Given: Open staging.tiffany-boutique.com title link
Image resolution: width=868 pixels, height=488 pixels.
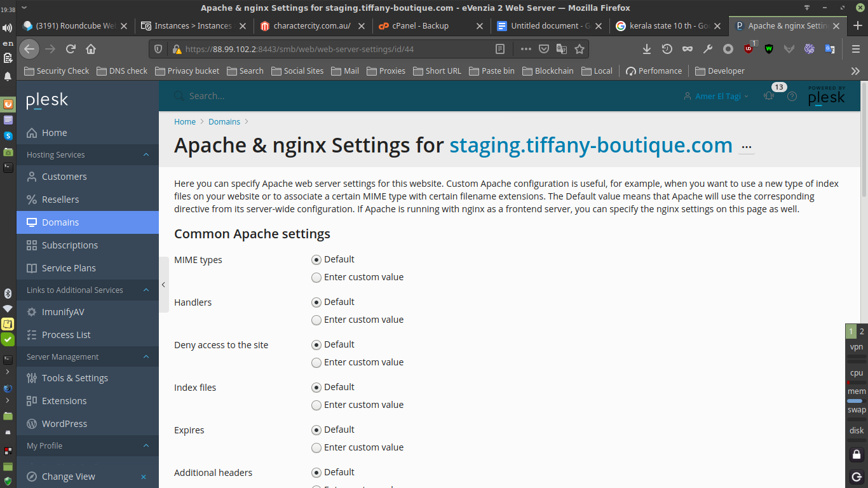Looking at the screenshot, I should [591, 146].
